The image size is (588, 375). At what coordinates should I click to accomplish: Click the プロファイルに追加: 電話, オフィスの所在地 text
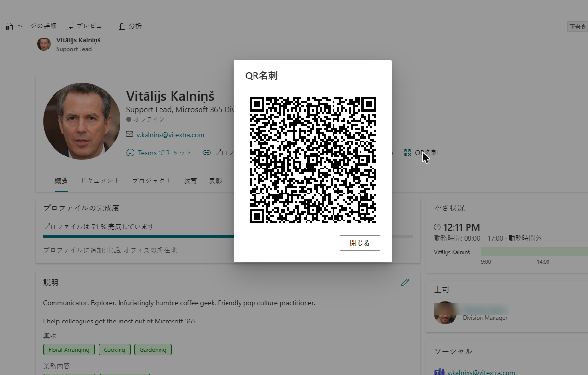(x=110, y=250)
